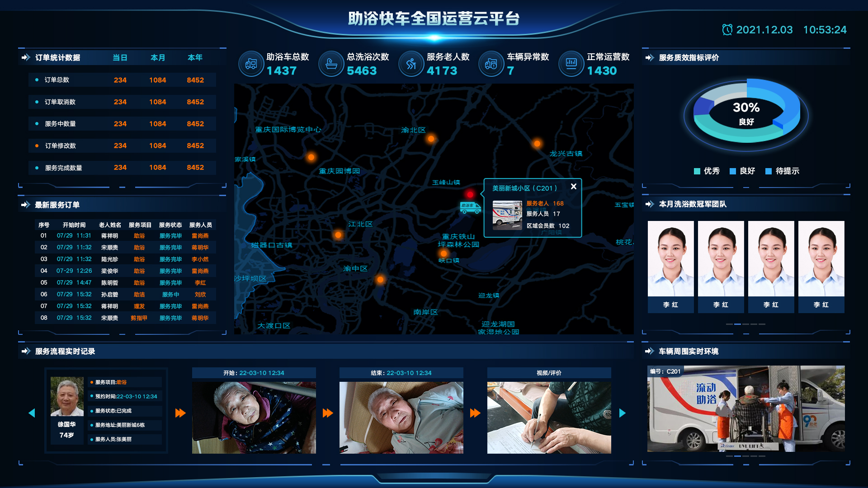This screenshot has width=868, height=488.
Task: Click the right arrow in 服务流程实时记录
Action: [623, 413]
